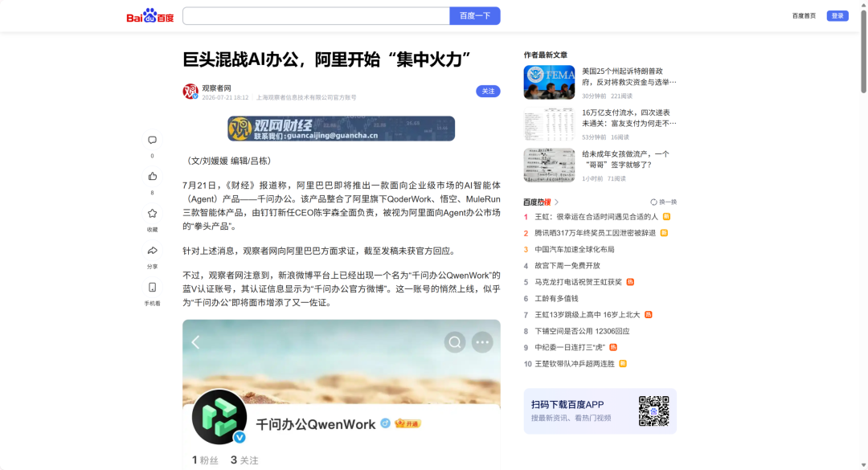The image size is (868, 470).
Task: Open hot search 王虹：很幸运在合适时间遇见合适的人
Action: coord(596,216)
